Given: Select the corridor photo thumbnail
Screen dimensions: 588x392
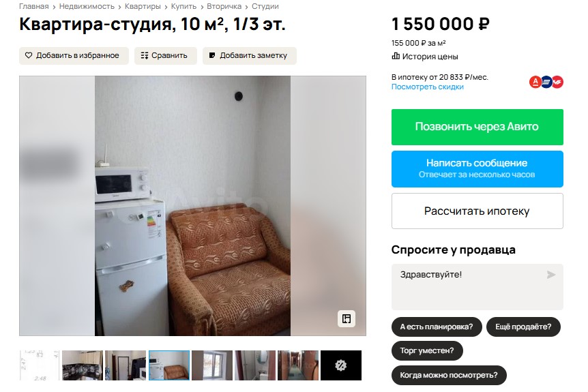Looking at the screenshot, I should pos(298,365).
